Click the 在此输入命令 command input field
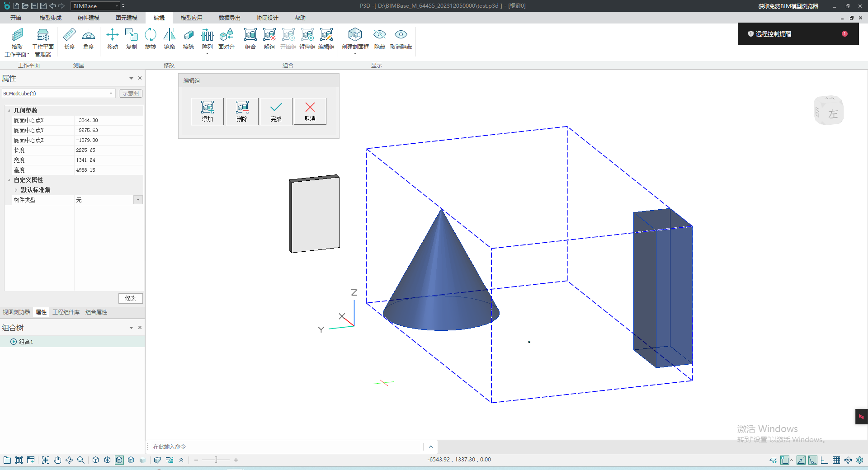This screenshot has height=470, width=868. point(285,447)
